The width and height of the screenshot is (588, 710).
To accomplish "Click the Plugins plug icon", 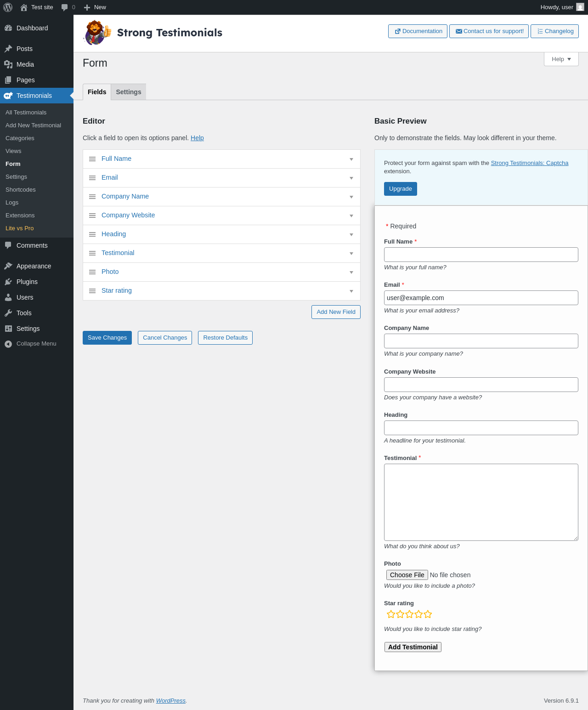I will (8, 282).
